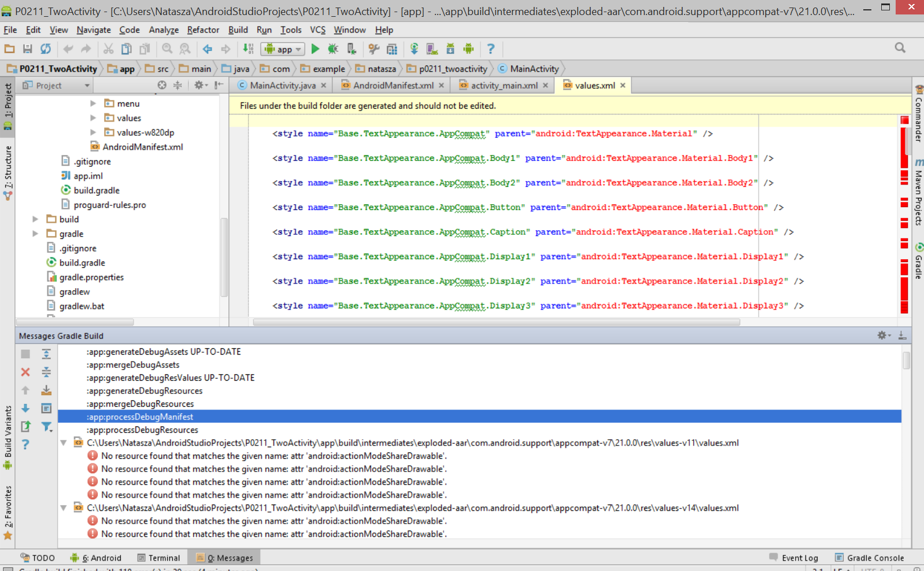Open the TODO tool window button
This screenshot has width=924, height=571.
[38, 558]
